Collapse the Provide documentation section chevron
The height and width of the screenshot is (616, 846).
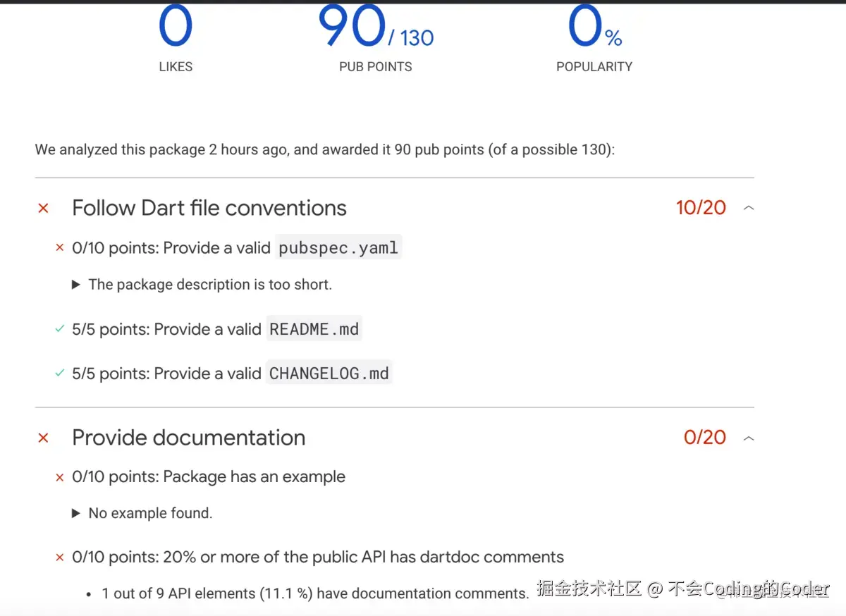click(x=749, y=438)
